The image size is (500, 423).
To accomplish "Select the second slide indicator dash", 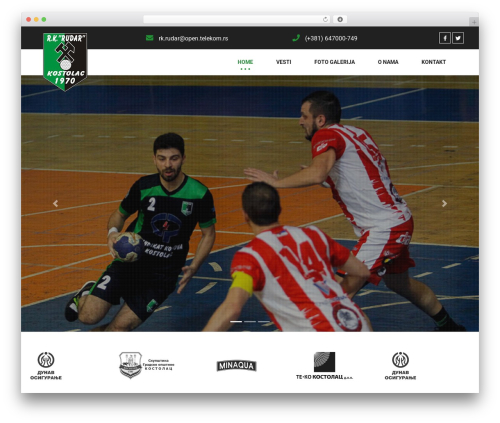I will [250, 321].
